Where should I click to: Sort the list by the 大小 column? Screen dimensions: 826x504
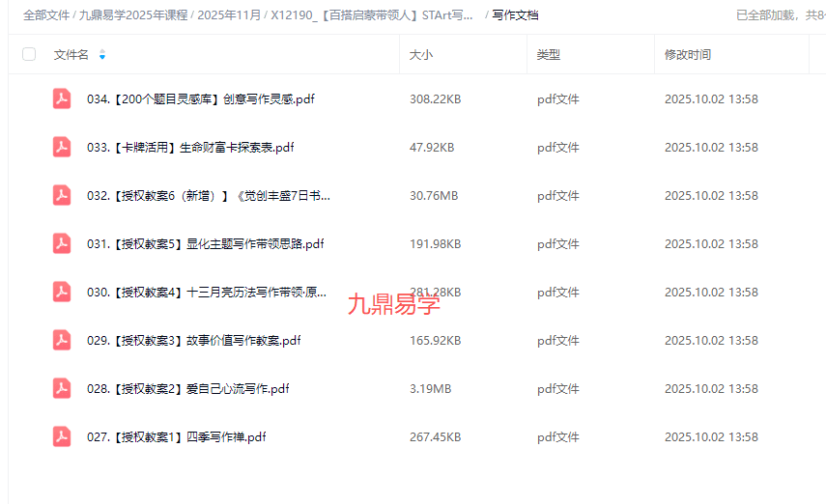click(421, 55)
